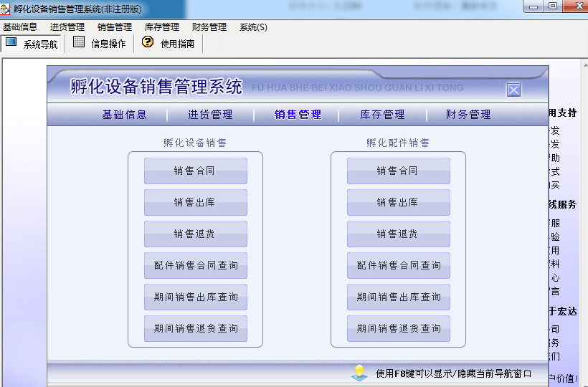Click the application icon in the title bar
Image resolution: width=588 pixels, height=387 pixels.
tap(5, 9)
